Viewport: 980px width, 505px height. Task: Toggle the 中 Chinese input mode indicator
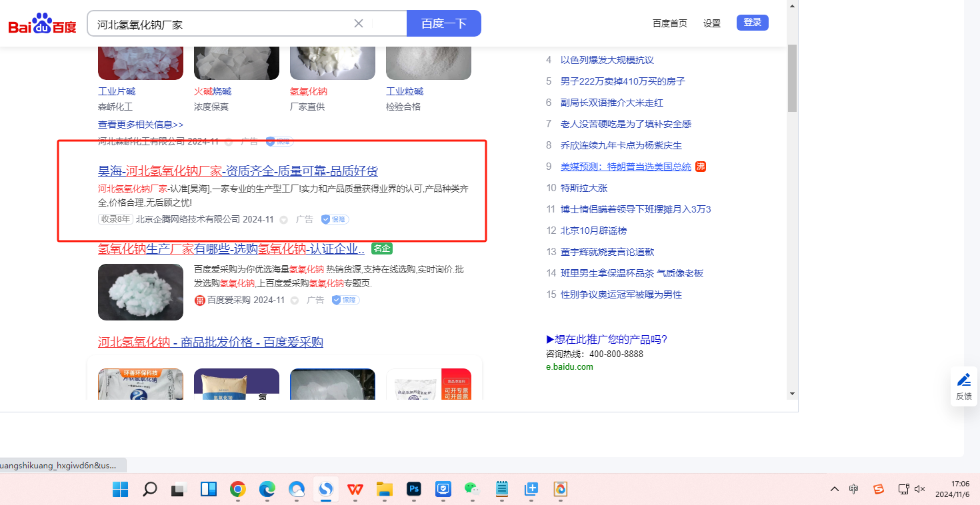(x=854, y=489)
